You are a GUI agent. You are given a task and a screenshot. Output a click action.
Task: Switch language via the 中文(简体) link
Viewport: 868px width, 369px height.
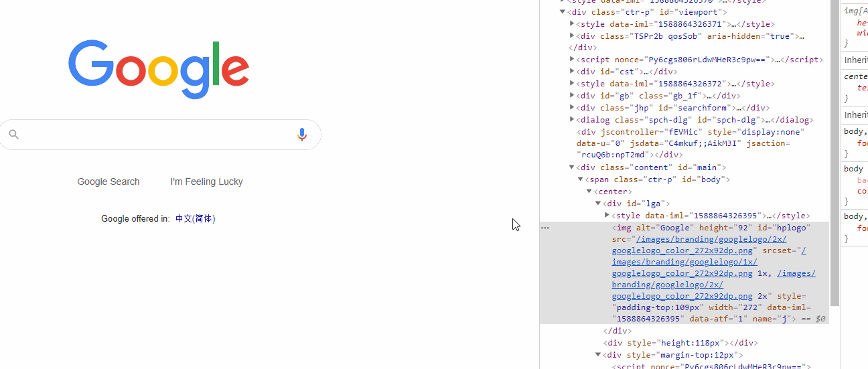click(x=195, y=218)
